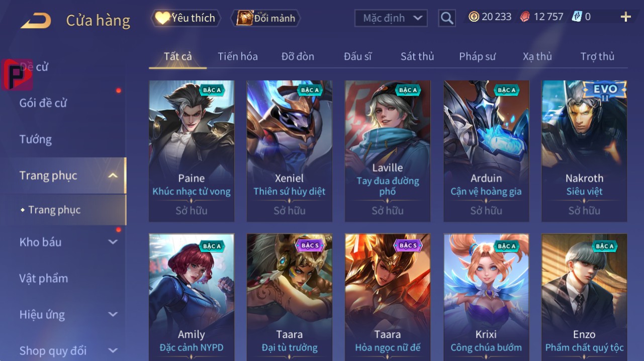
Task: Tap the blue voucher currency icon
Action: coord(577,17)
